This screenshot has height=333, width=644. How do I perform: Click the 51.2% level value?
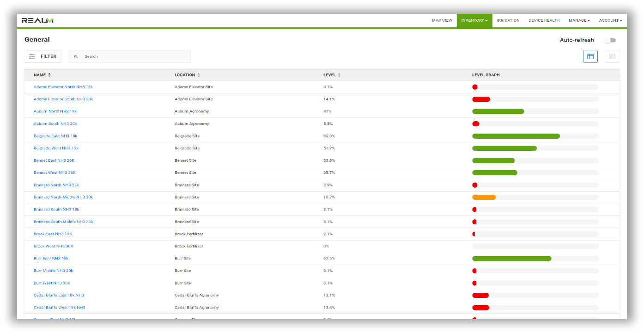pyautogui.click(x=329, y=148)
